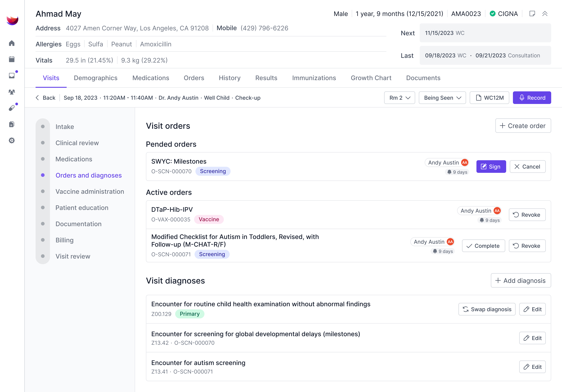Select the Vaccine administration step
The height and width of the screenshot is (392, 562).
tap(90, 192)
